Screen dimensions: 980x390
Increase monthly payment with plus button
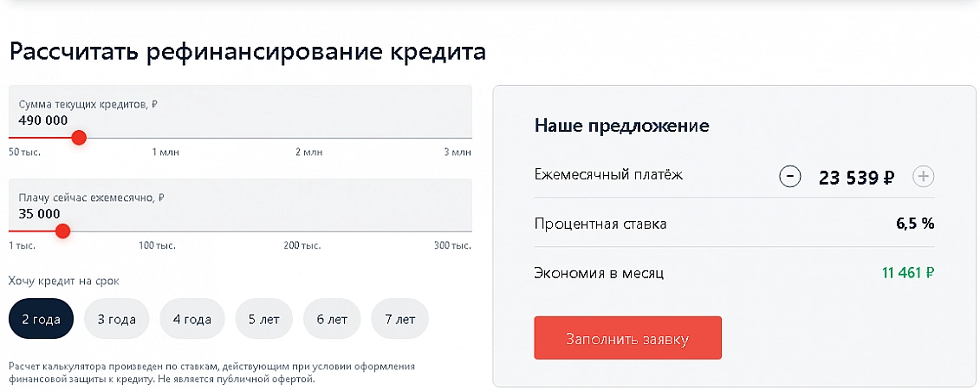click(924, 177)
